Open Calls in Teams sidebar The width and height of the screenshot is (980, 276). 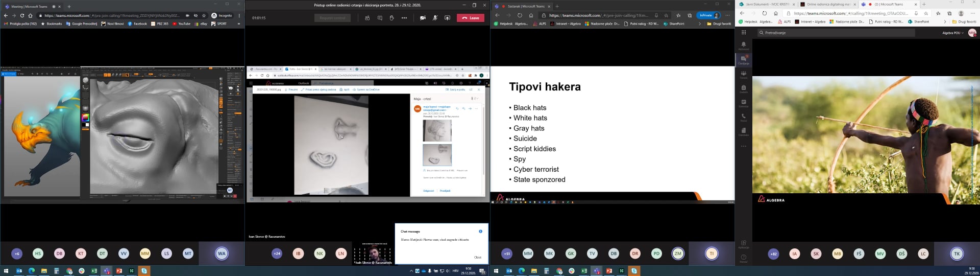743,117
